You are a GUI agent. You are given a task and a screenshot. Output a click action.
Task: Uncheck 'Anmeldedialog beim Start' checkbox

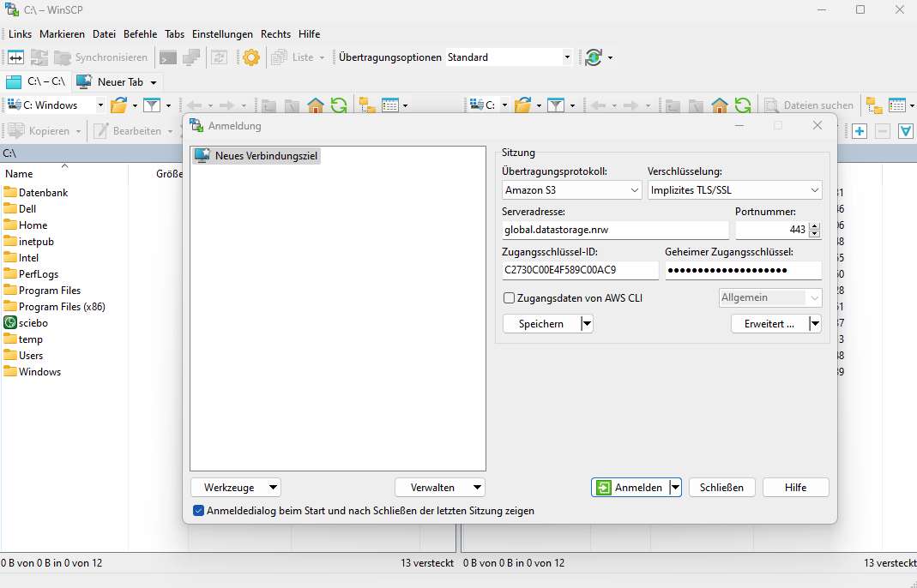click(199, 511)
